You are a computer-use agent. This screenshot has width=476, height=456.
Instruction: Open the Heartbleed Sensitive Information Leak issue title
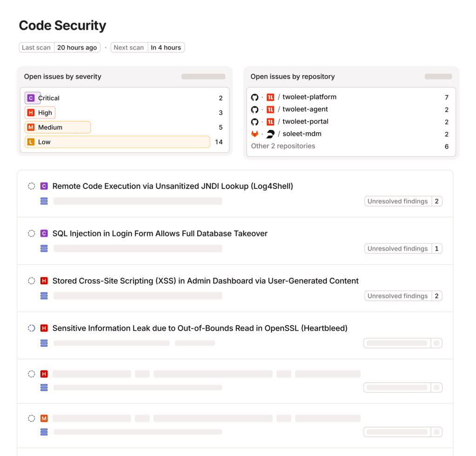pyautogui.click(x=200, y=328)
